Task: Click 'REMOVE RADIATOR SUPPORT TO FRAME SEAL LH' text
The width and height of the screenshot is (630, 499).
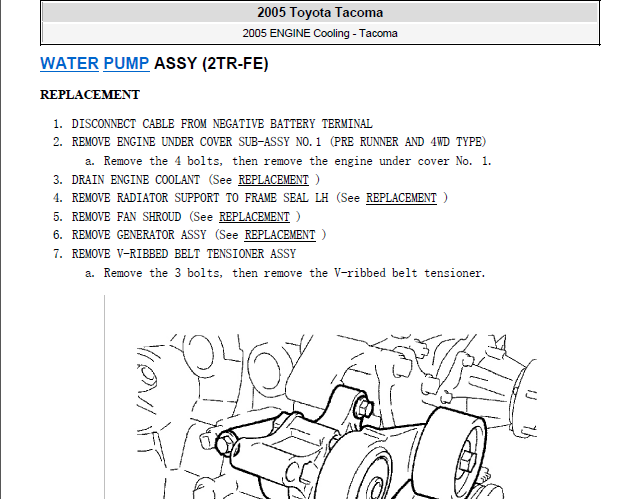Action: click(200, 198)
